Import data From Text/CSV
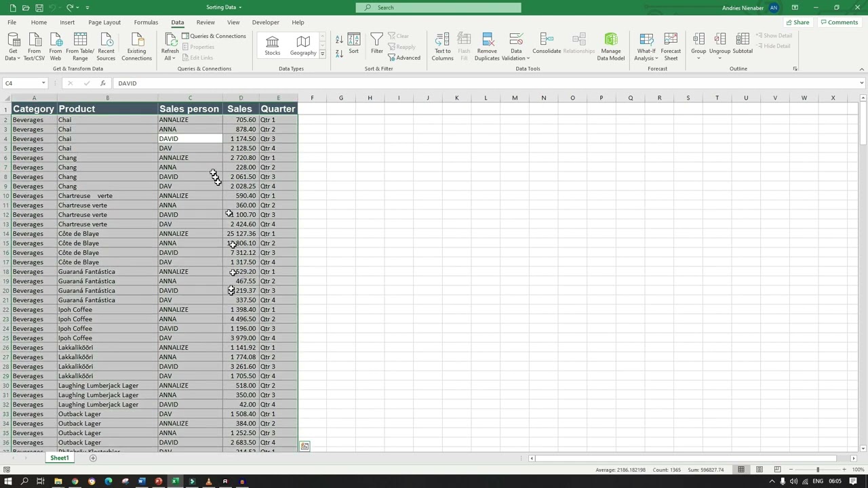Screen dimensions: 868x488 [34, 47]
